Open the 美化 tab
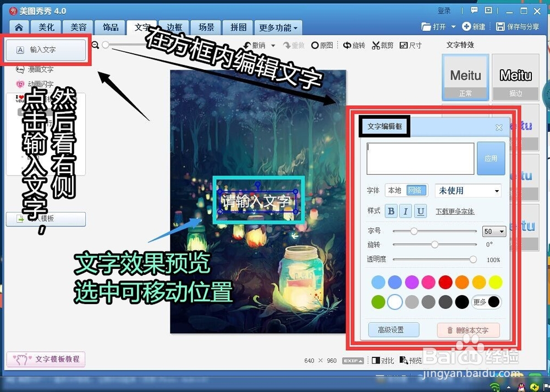Screen dimensions: 550x392 coord(46,27)
